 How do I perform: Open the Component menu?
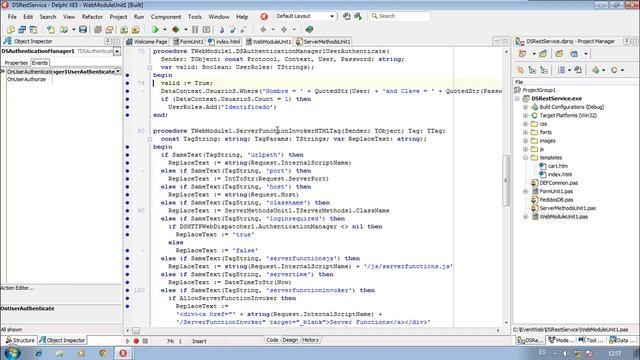166,17
